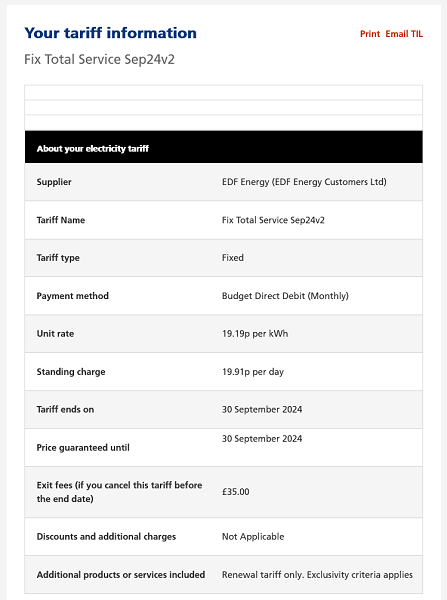
Task: Select the Tariff type 'Fixed' value
Action: [x=233, y=258]
